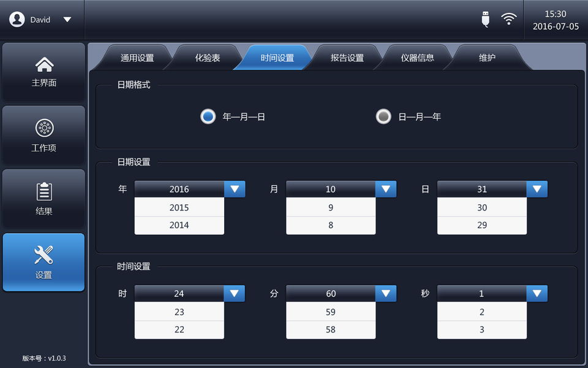Click the 15:30 clock display
This screenshot has width=588, height=368.
coord(556,14)
